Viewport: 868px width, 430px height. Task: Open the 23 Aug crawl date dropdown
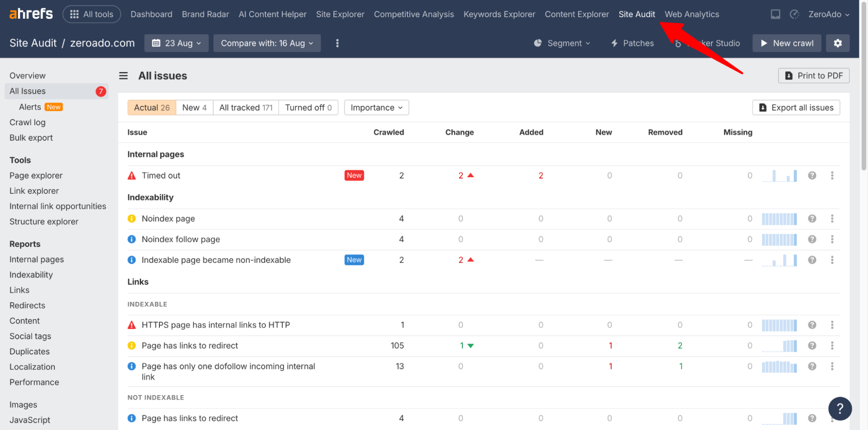click(176, 43)
